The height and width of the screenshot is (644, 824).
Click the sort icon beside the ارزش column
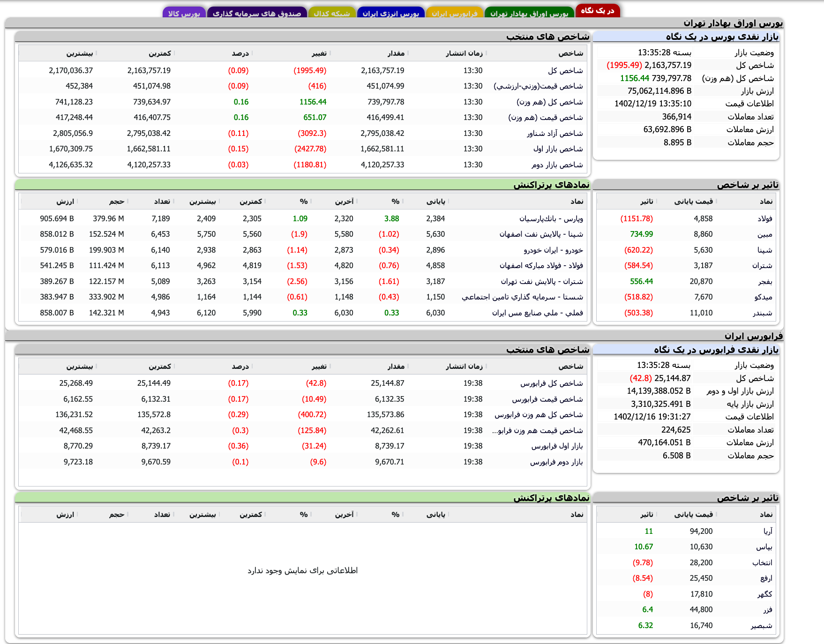(77, 202)
